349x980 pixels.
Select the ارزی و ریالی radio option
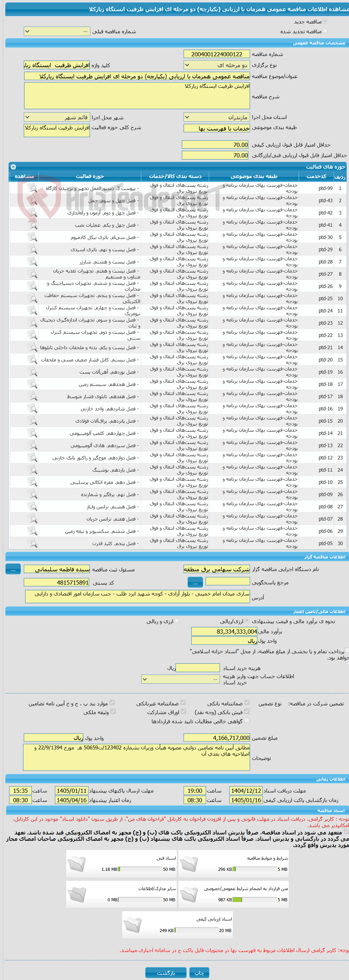click(x=177, y=621)
